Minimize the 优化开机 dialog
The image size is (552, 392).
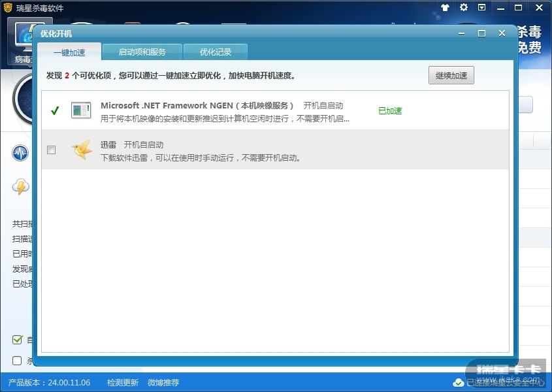click(x=462, y=33)
